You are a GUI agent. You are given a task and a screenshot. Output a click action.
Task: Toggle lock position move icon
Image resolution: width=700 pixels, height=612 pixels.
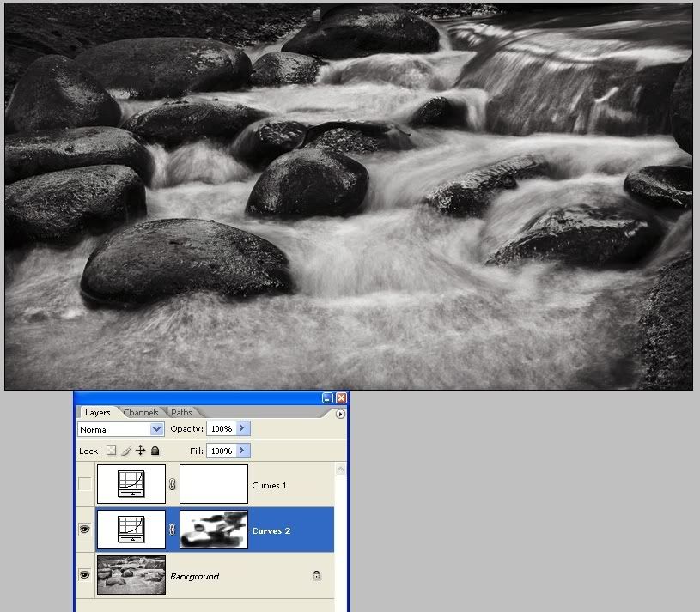(x=141, y=451)
